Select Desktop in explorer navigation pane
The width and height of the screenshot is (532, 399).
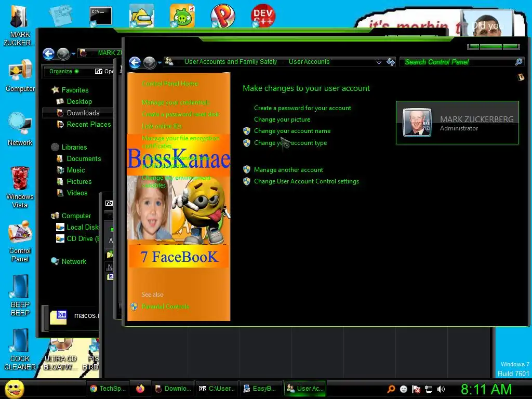79,101
